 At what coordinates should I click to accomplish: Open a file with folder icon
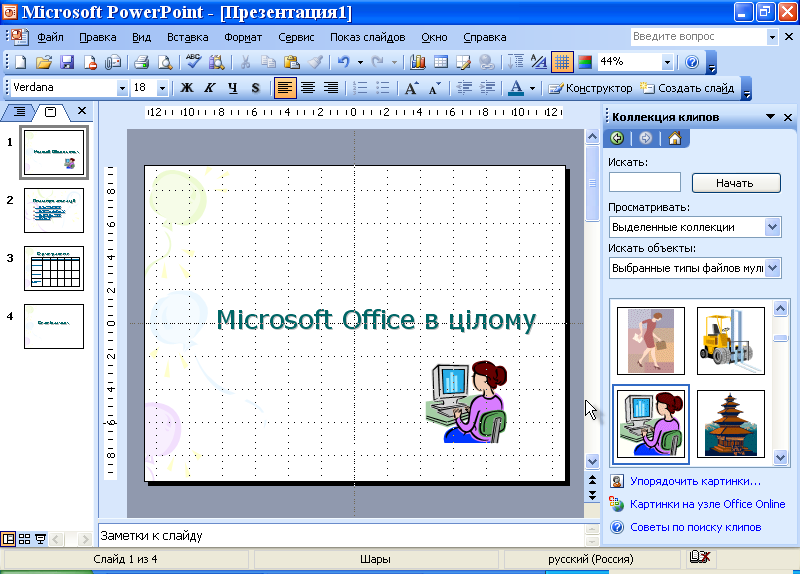(x=44, y=62)
